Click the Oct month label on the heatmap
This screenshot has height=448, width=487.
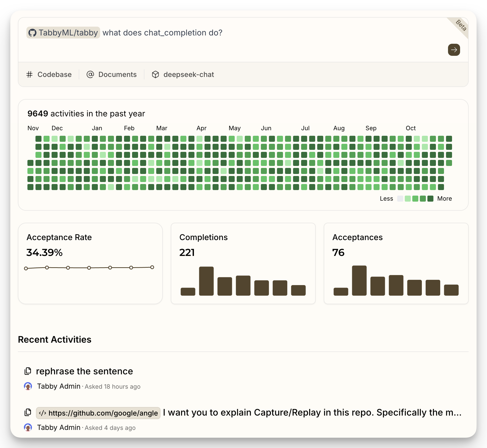(411, 128)
